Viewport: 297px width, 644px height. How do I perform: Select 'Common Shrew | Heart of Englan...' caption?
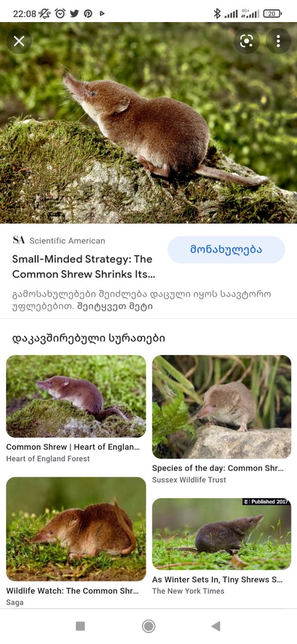pos(73,447)
